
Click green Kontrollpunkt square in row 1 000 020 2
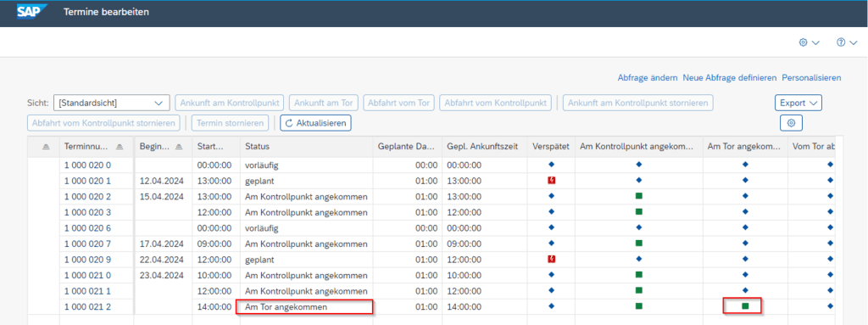point(639,196)
